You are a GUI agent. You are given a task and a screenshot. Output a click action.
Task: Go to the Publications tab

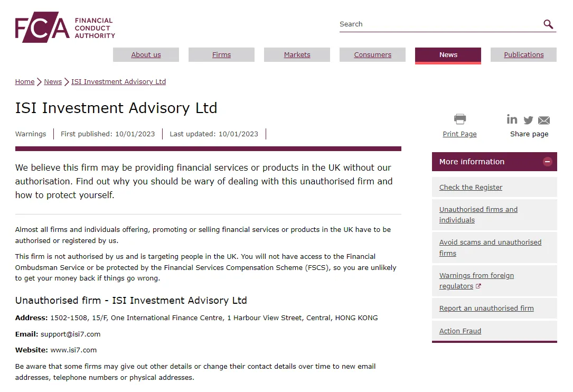pyautogui.click(x=524, y=54)
